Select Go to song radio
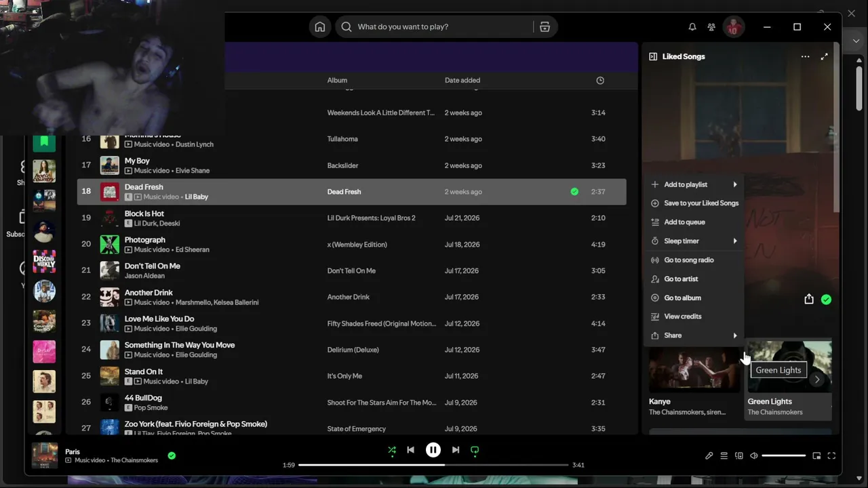The image size is (868, 488). tap(694, 260)
